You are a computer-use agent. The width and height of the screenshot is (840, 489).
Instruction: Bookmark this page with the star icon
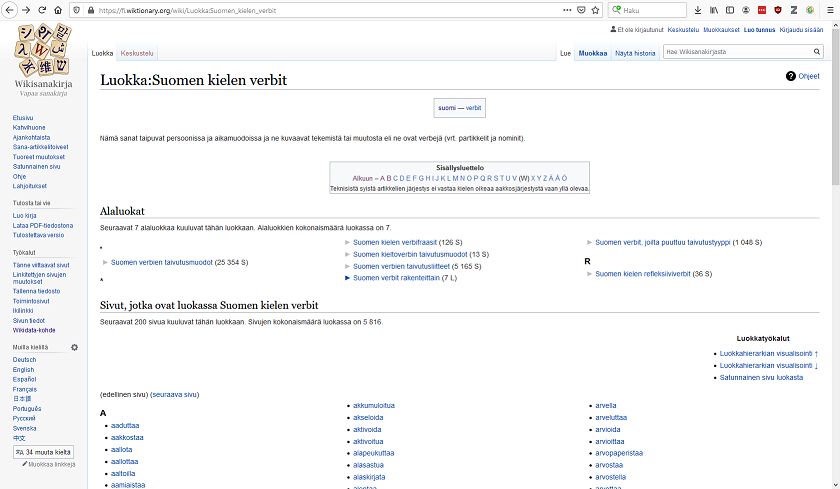pos(595,10)
